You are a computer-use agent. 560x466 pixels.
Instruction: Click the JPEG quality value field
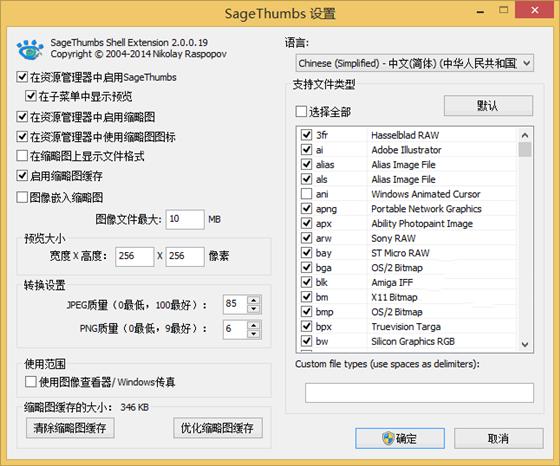pyautogui.click(x=235, y=304)
